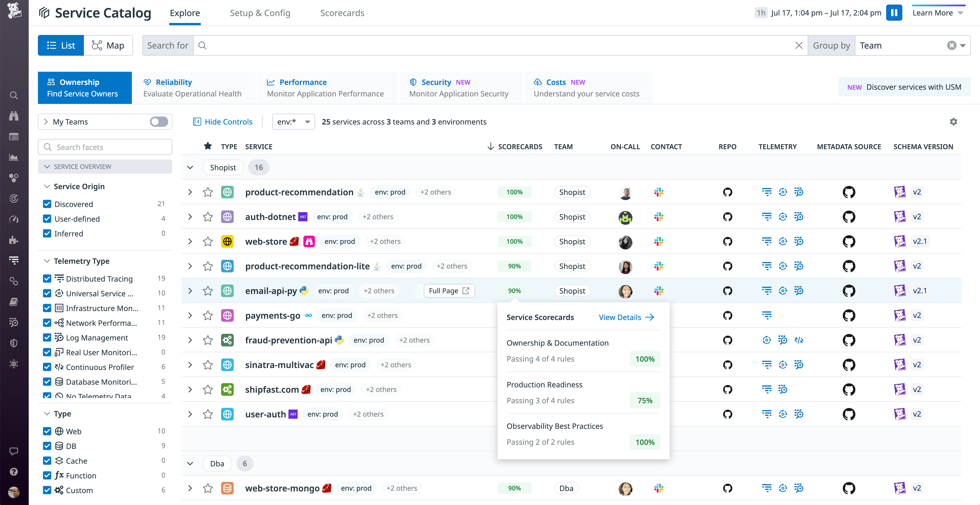
Task: Collapse the Shopist team group
Action: 190,167
